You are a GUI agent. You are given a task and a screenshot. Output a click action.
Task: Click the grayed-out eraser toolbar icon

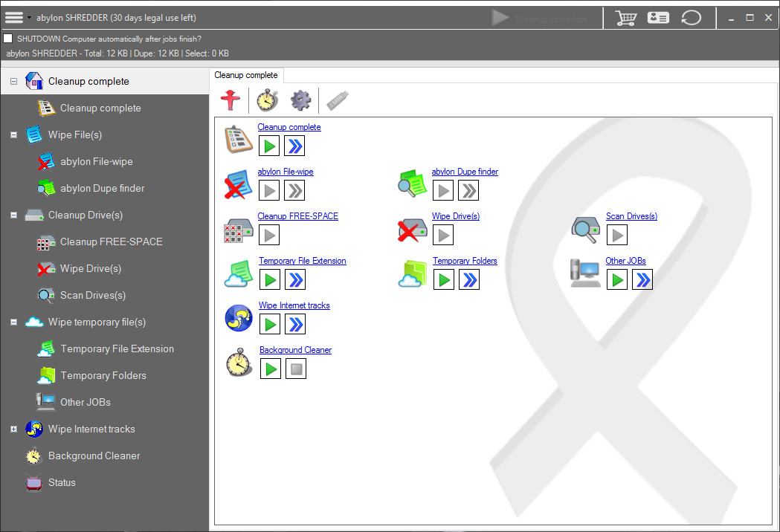click(x=338, y=100)
